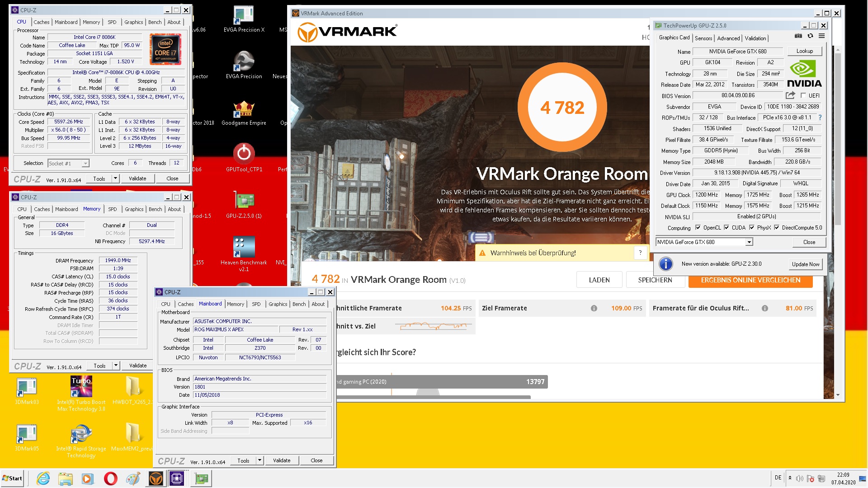The image size is (868, 488).
Task: Open the Heaven Benchmark v2.1 desktop icon
Action: [x=244, y=253]
